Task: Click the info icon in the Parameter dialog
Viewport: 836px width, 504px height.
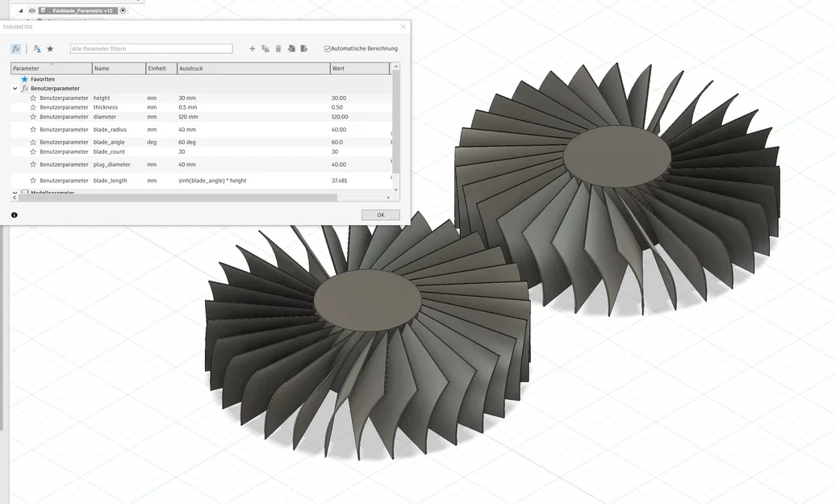Action: pyautogui.click(x=13, y=215)
